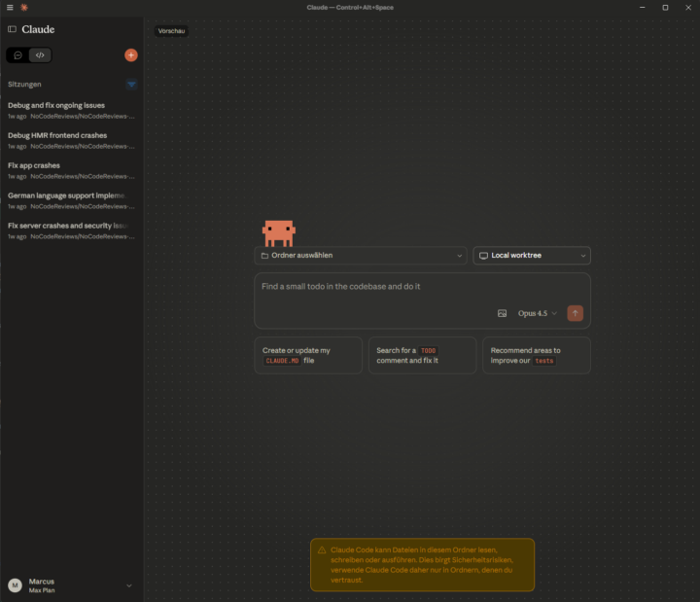Attach an image via picture icon
This screenshot has height=602, width=700.
point(503,313)
